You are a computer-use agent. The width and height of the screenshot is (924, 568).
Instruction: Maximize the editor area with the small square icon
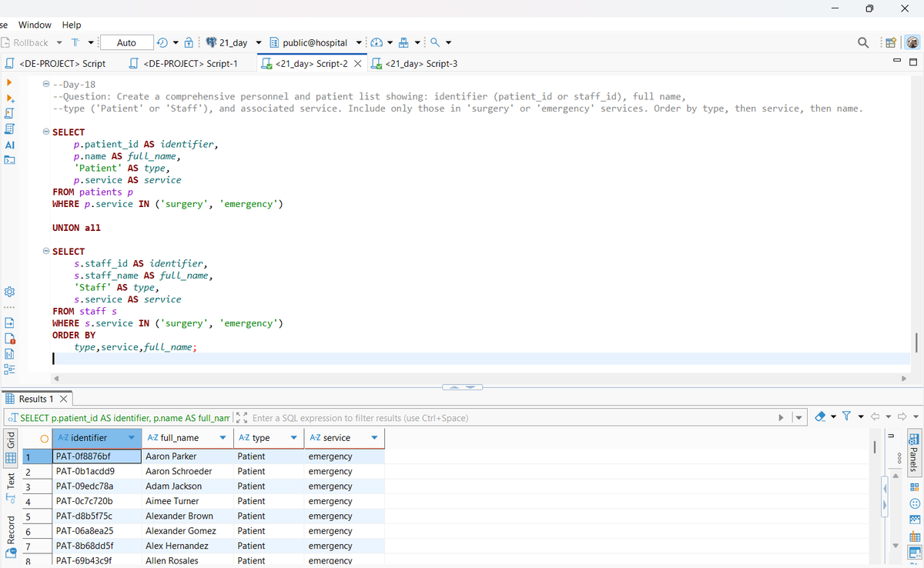point(913,62)
